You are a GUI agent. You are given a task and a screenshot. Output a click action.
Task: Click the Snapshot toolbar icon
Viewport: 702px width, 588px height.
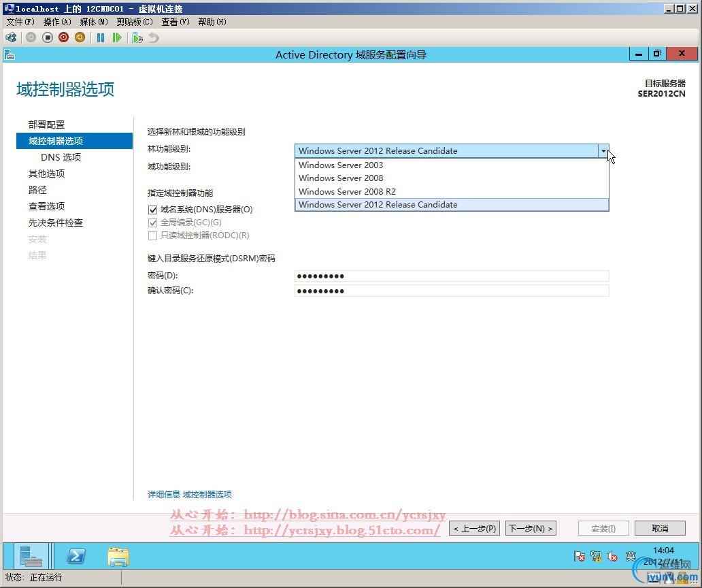[x=137, y=37]
